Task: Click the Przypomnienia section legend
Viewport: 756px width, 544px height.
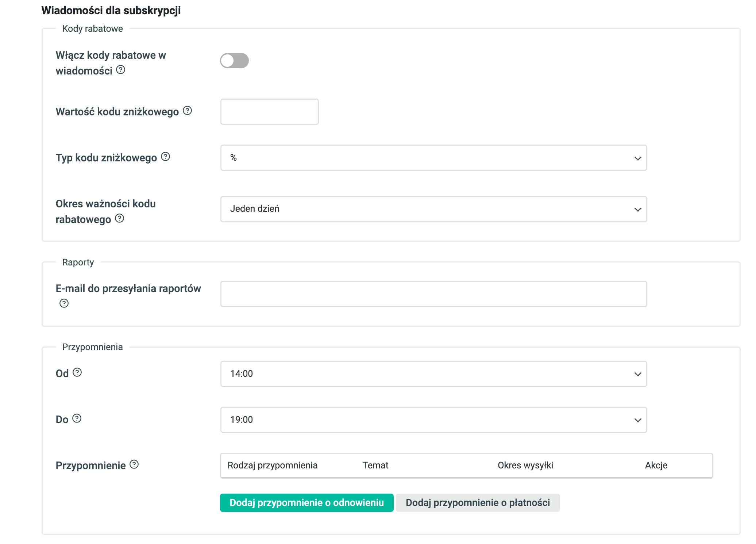Action: pyautogui.click(x=93, y=347)
